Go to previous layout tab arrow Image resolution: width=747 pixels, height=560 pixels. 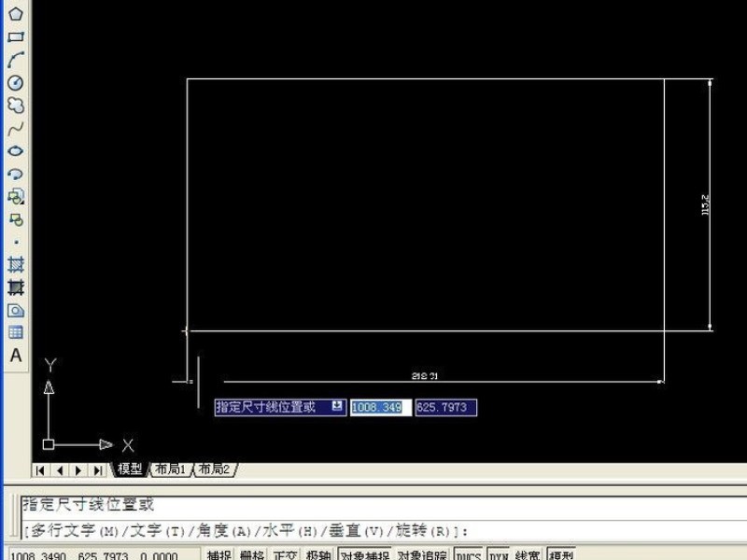coord(60,470)
